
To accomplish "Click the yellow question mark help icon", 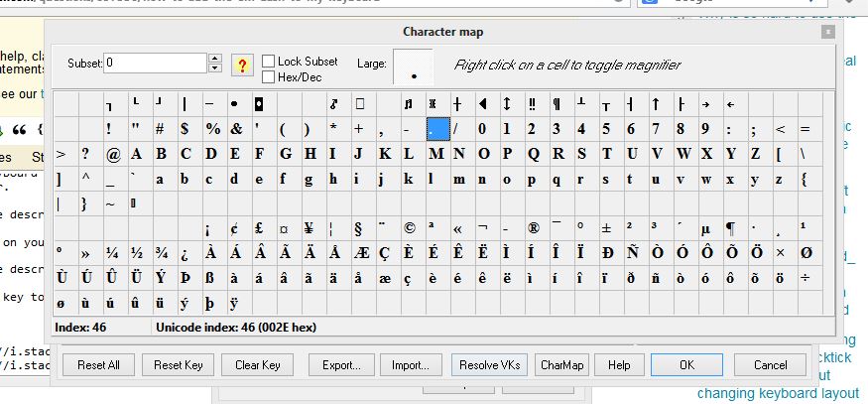I will tap(241, 66).
